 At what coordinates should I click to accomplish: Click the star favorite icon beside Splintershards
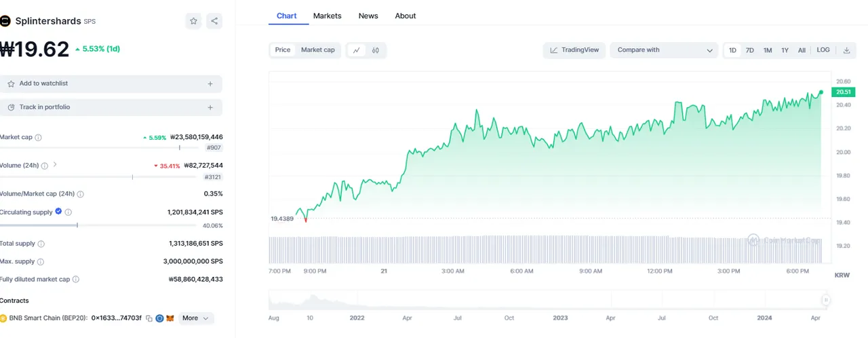click(193, 21)
